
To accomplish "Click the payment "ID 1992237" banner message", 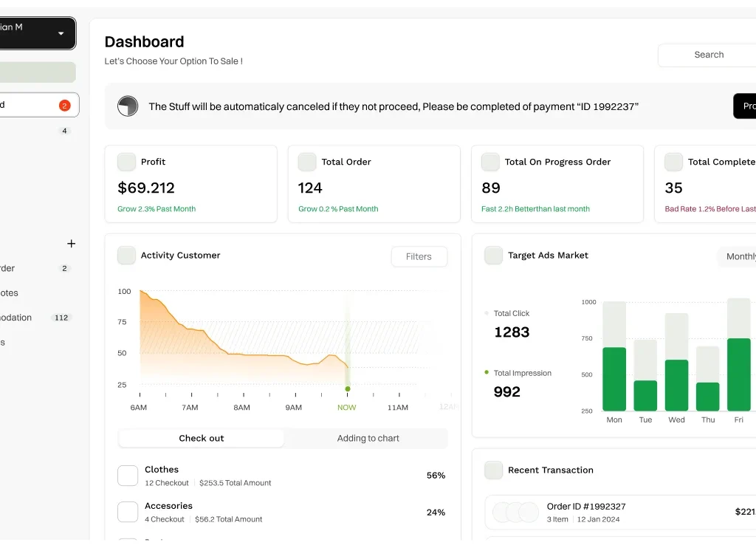I will 394,106.
